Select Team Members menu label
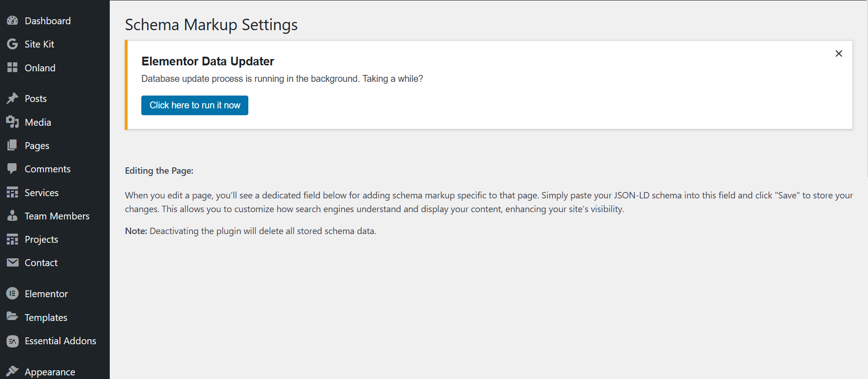868x379 pixels. [57, 216]
